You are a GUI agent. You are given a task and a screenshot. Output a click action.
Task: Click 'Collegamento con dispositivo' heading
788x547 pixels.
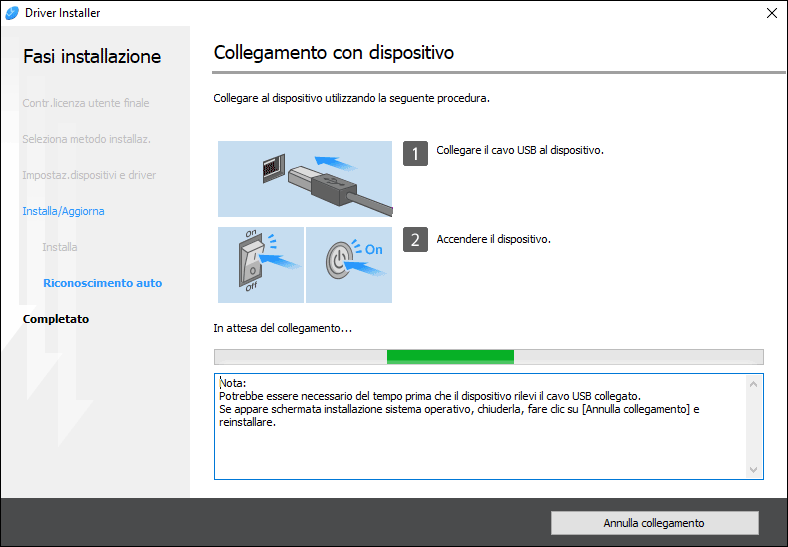[334, 52]
